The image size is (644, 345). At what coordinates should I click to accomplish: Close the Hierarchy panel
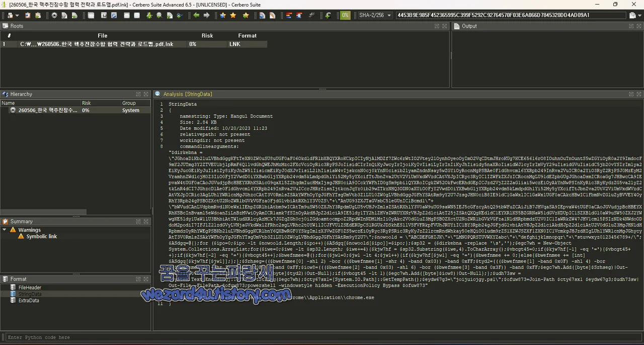[x=146, y=94]
